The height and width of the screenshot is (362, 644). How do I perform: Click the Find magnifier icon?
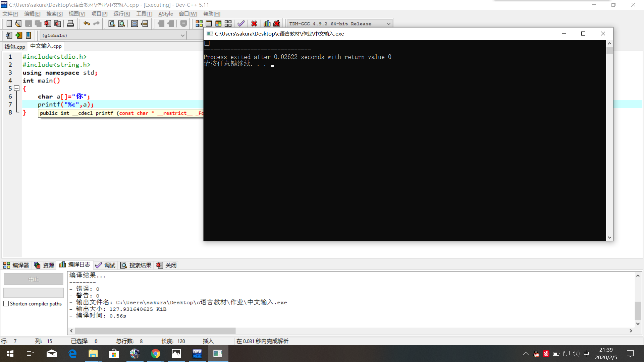(112, 23)
